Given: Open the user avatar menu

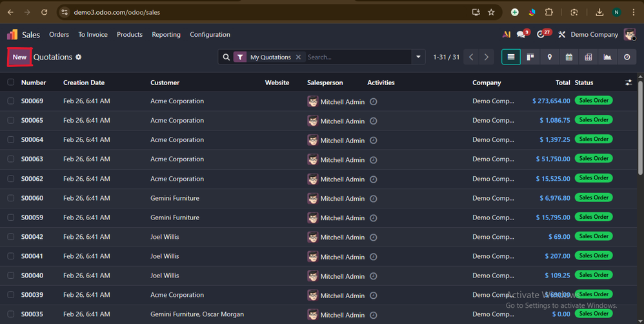Looking at the screenshot, I should 630,34.
